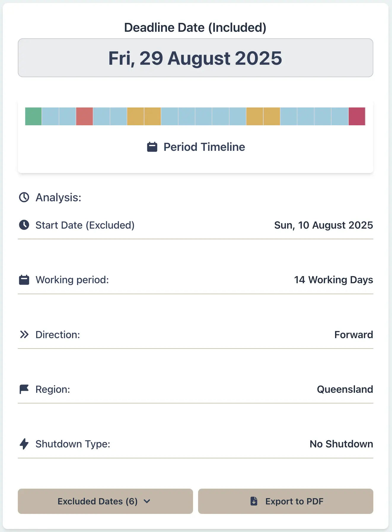Click the flag icon next to Region

pyautogui.click(x=24, y=389)
